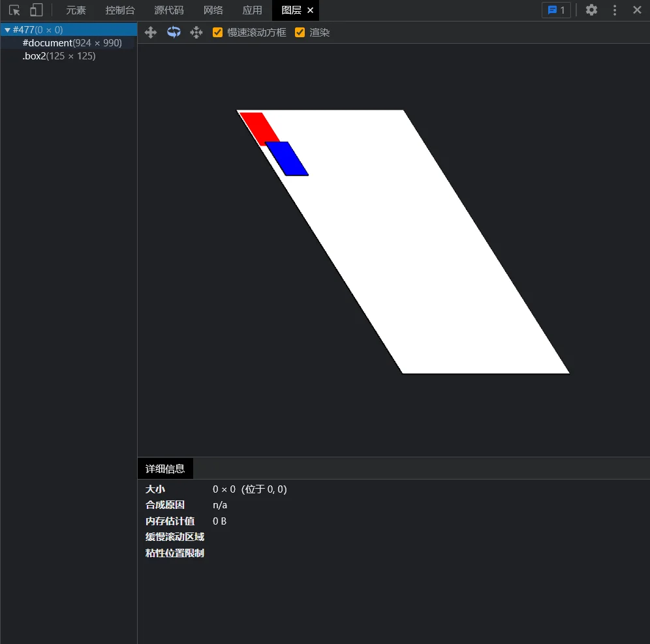This screenshot has width=650, height=644.
Task: Switch to the 元素 tab
Action: pyautogui.click(x=76, y=10)
